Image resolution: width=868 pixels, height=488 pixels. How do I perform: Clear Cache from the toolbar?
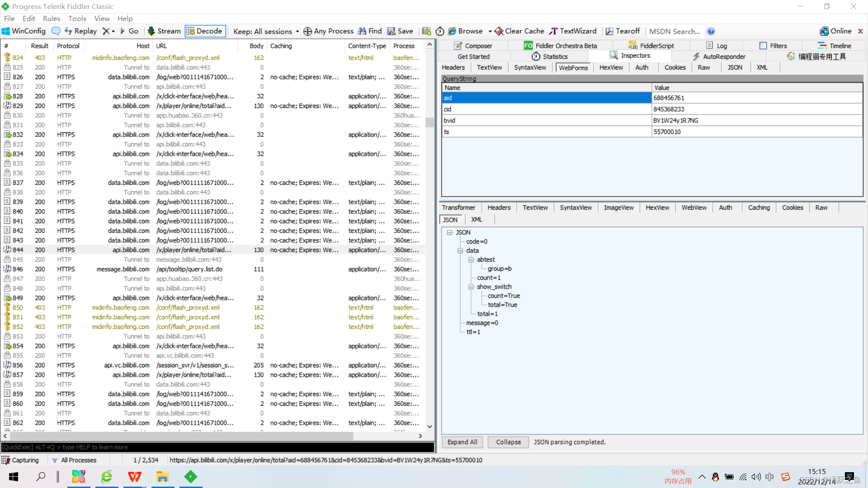coord(519,31)
